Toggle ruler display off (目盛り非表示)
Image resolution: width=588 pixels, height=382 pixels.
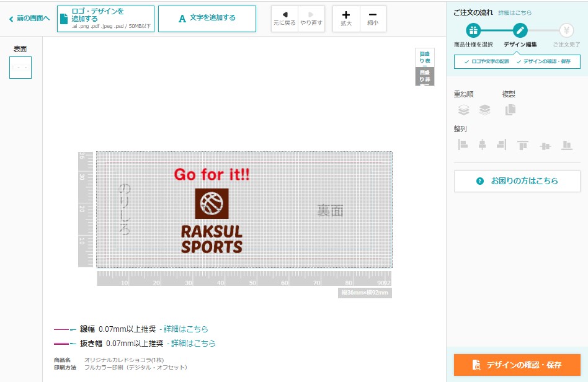click(425, 76)
